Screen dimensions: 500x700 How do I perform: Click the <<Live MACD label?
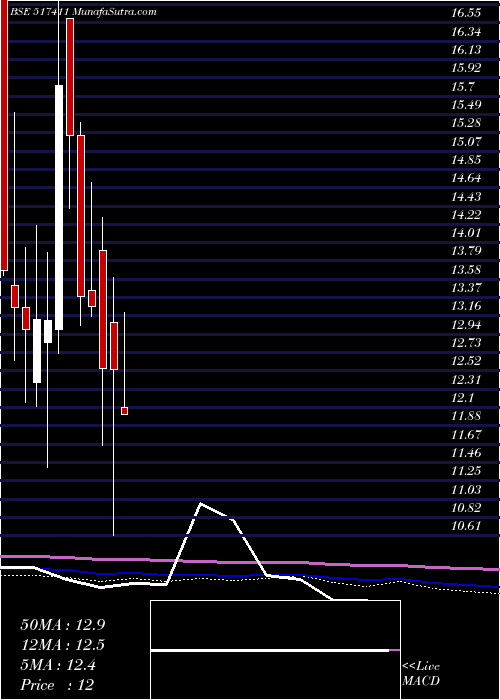tap(421, 674)
